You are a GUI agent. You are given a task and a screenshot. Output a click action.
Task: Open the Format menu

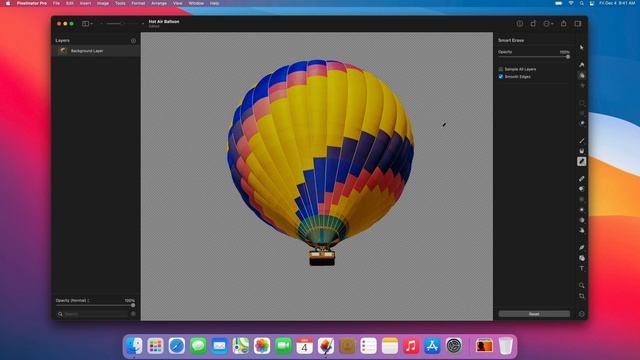tap(138, 3)
